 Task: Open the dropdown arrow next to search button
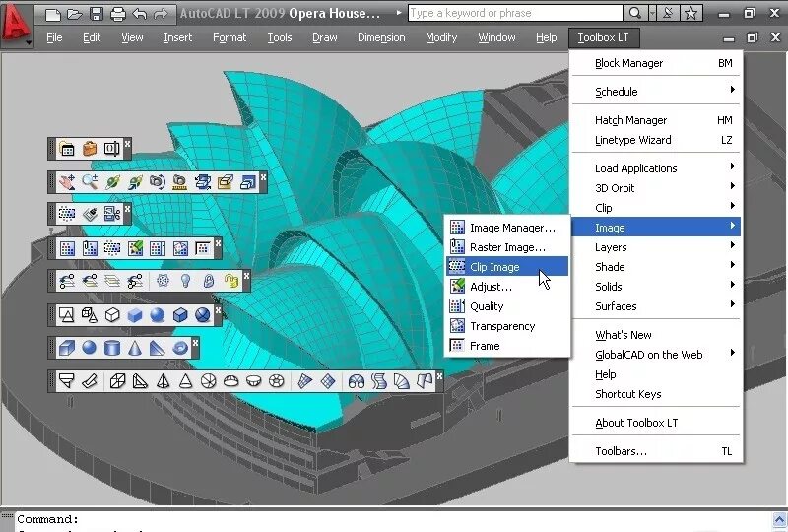pos(652,13)
